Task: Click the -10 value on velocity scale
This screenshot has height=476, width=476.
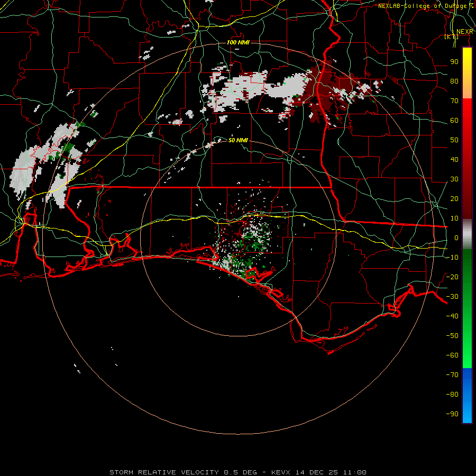Action: tap(452, 258)
